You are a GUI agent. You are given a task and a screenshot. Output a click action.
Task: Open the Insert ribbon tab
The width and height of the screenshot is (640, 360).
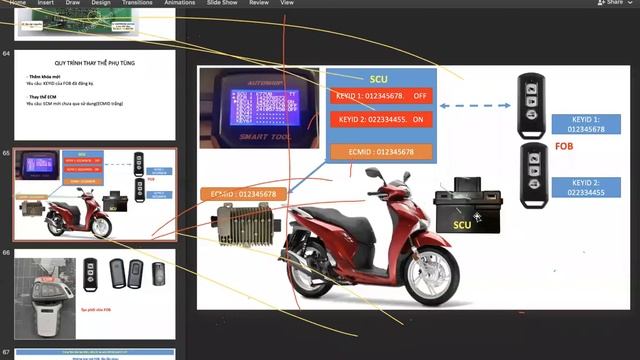click(x=46, y=2)
